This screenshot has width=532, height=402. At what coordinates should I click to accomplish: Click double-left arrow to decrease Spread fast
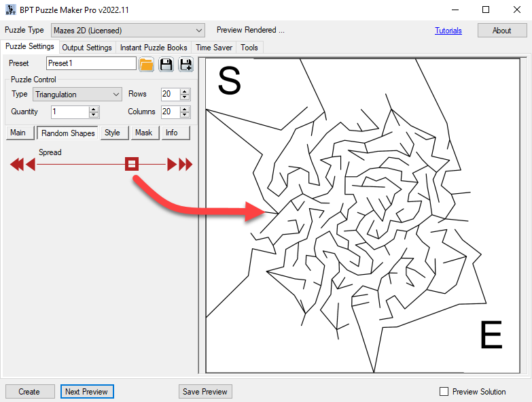coord(16,164)
